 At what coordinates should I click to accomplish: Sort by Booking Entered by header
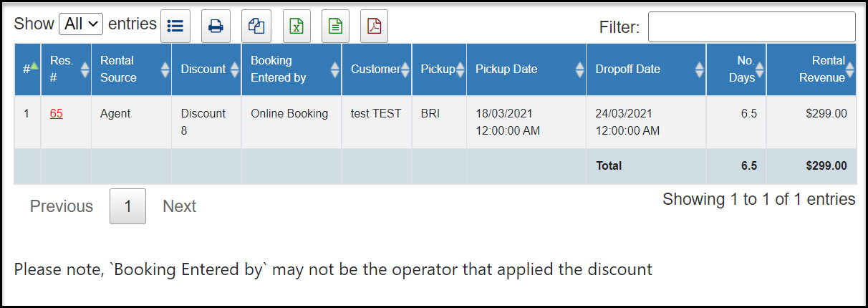(x=291, y=69)
